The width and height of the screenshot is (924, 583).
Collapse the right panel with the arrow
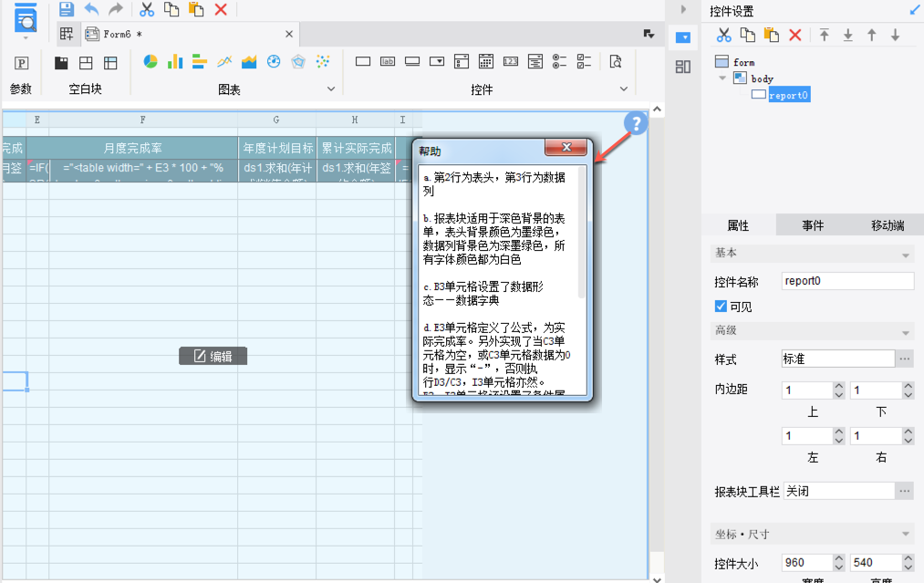(x=683, y=9)
